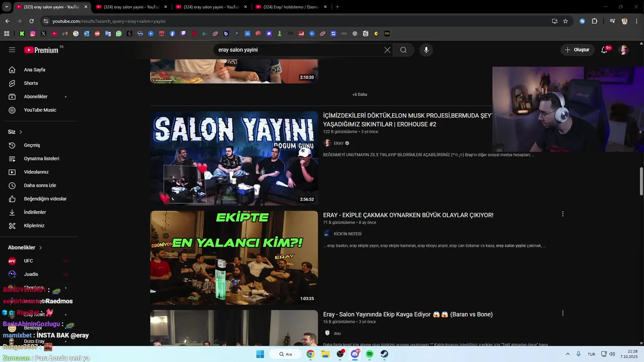Open OBS Studio from the taskbar

[341, 354]
